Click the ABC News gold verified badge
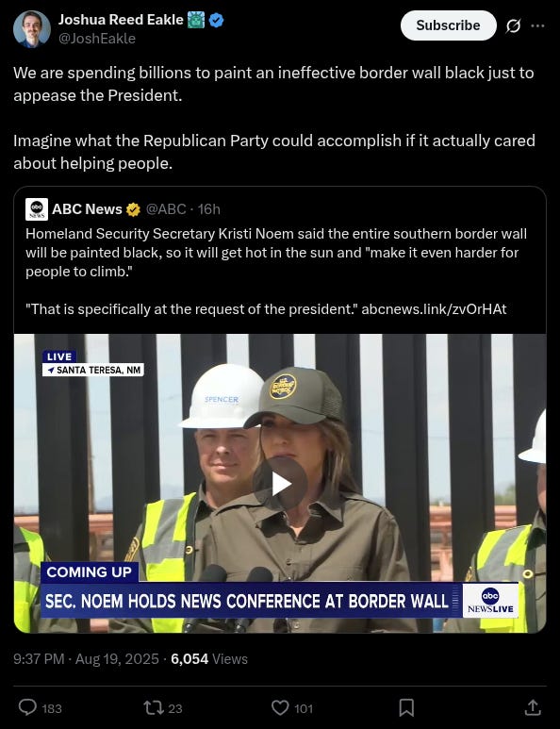 tap(133, 209)
